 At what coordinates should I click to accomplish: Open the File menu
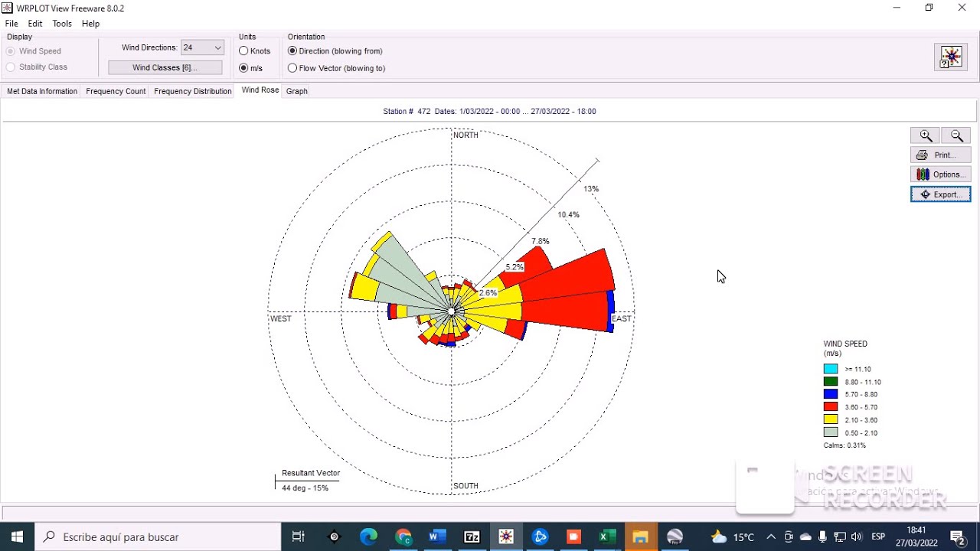click(11, 24)
